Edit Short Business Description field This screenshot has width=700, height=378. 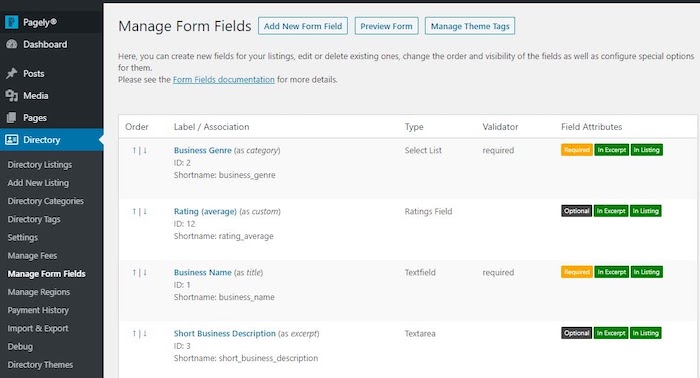225,334
